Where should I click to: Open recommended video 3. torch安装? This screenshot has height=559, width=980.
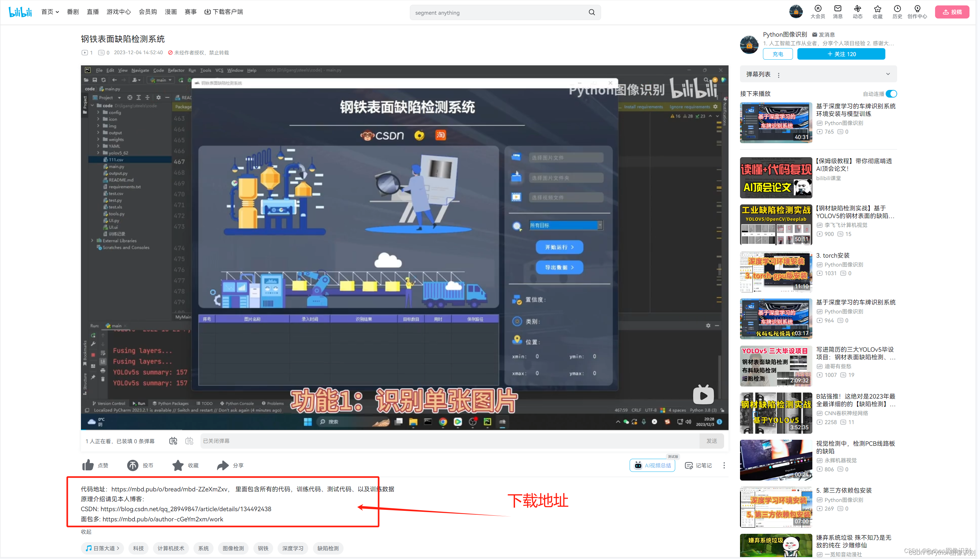pos(833,255)
